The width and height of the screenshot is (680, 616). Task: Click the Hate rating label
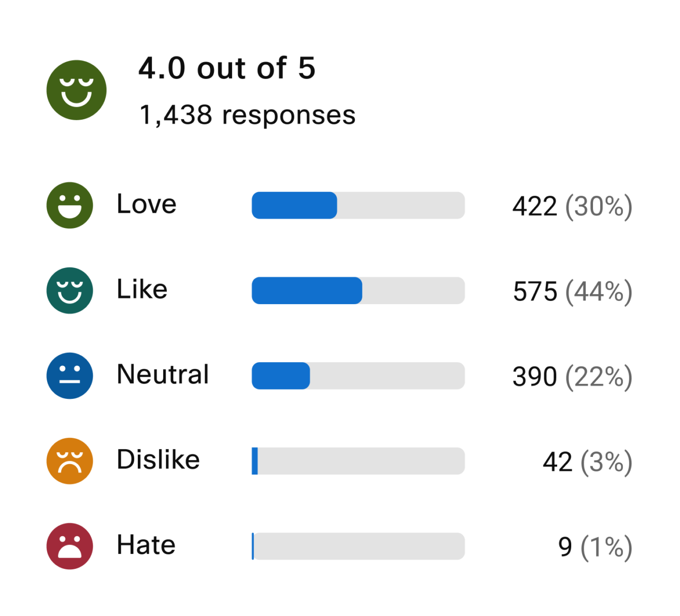[146, 545]
